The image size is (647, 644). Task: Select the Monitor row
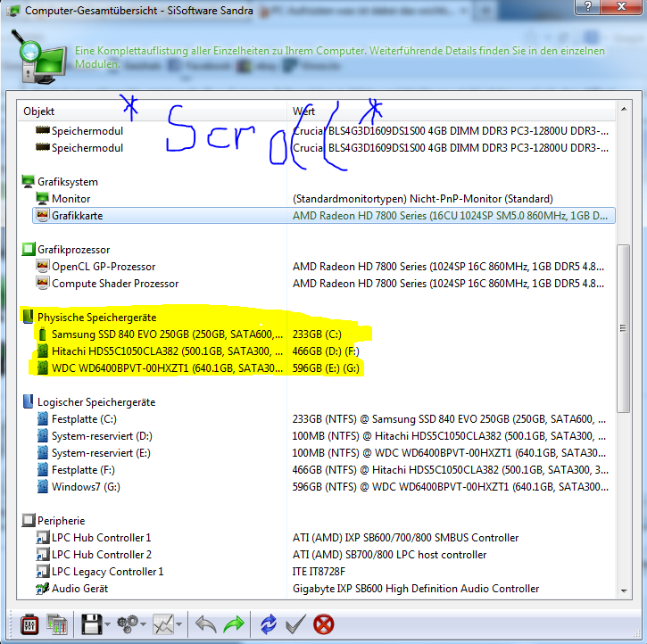[323, 199]
